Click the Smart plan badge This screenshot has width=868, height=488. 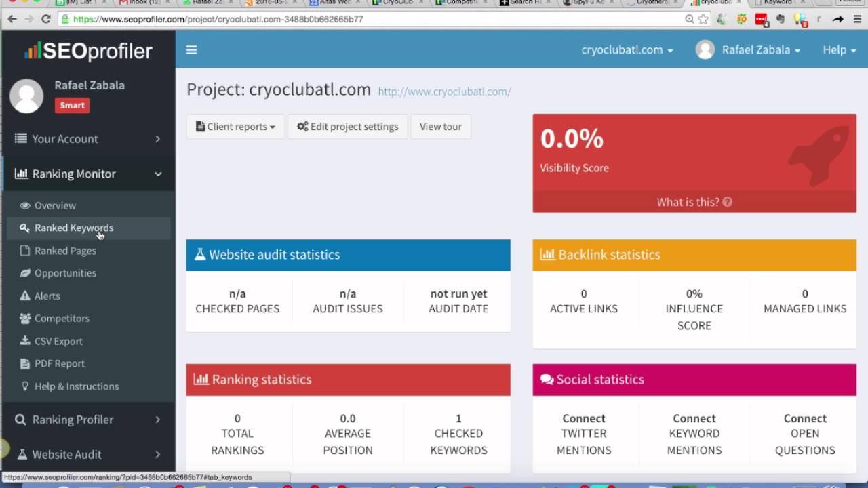(72, 105)
